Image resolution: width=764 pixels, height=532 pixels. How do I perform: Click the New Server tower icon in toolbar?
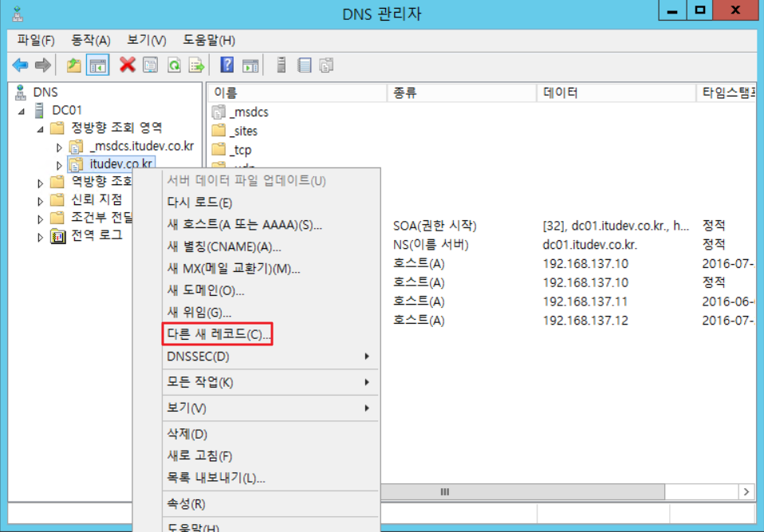pyautogui.click(x=281, y=65)
